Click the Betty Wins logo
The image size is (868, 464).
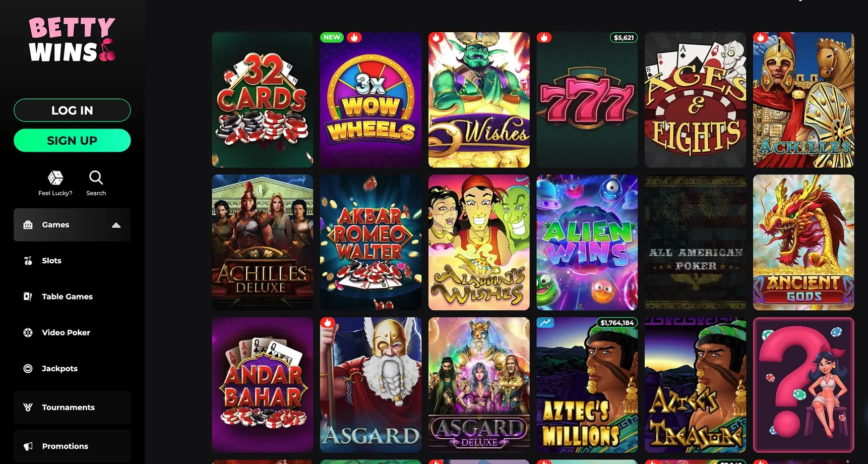click(x=72, y=39)
